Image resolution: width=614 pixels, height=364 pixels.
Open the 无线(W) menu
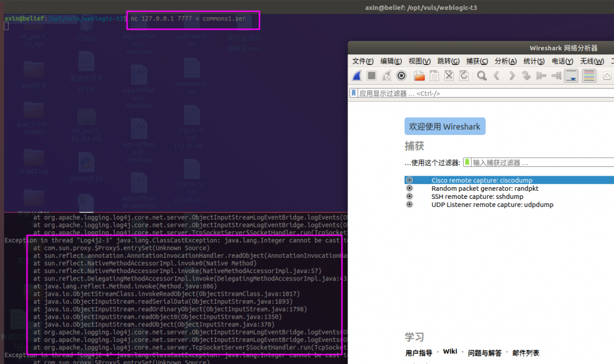(592, 61)
